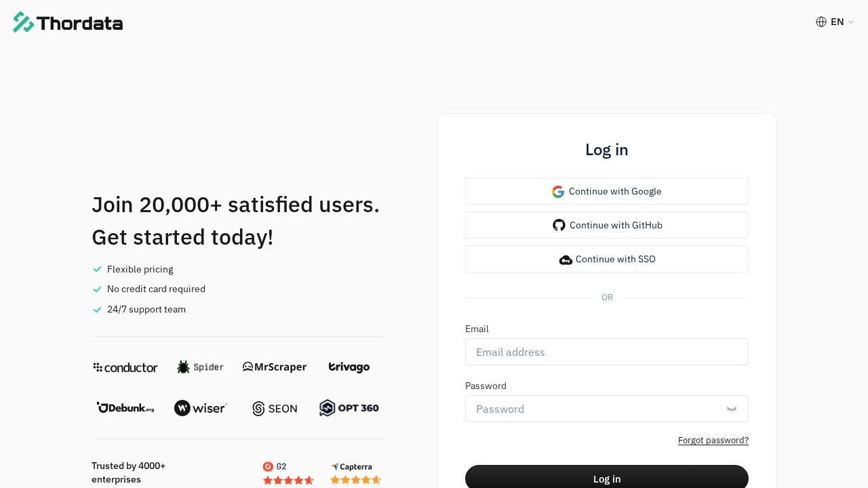The width and height of the screenshot is (868, 488).
Task: Focus the Password input field
Action: [593, 409]
